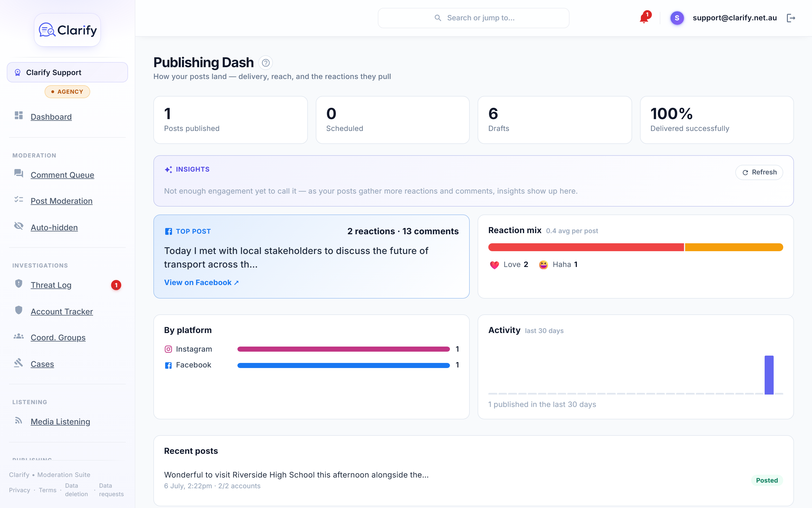The image size is (812, 508).
Task: Click the Comment Queue chat icon
Action: tap(19, 173)
